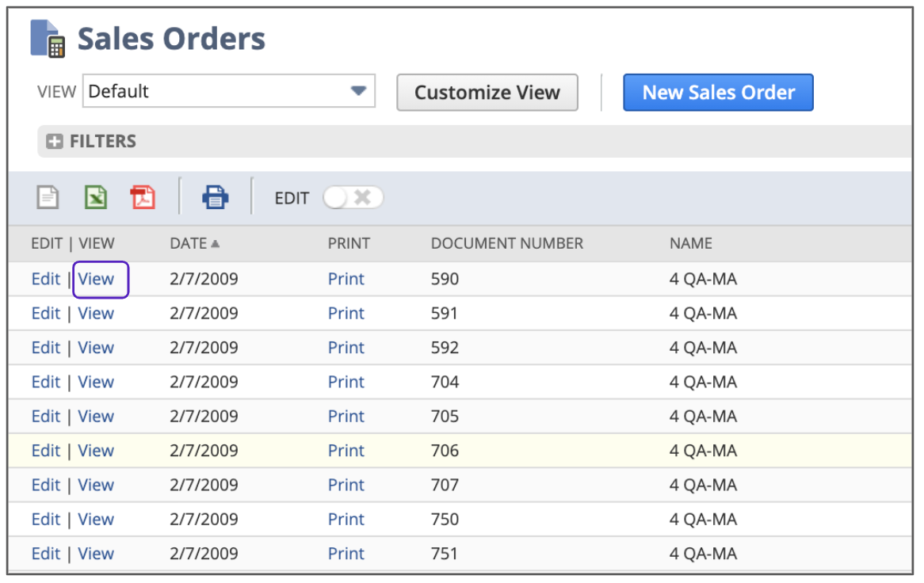Viewport: 924px width, 583px height.
Task: Click the NAME column header
Action: pyautogui.click(x=690, y=243)
